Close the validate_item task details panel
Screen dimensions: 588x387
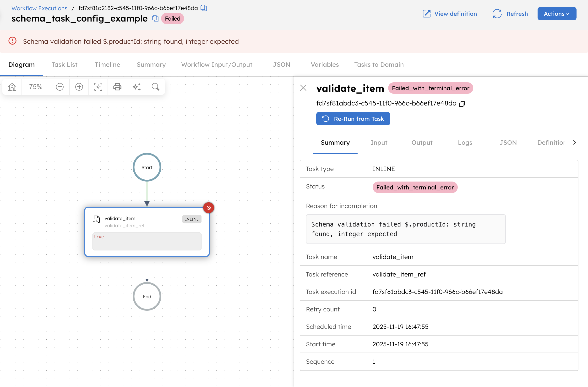(303, 88)
